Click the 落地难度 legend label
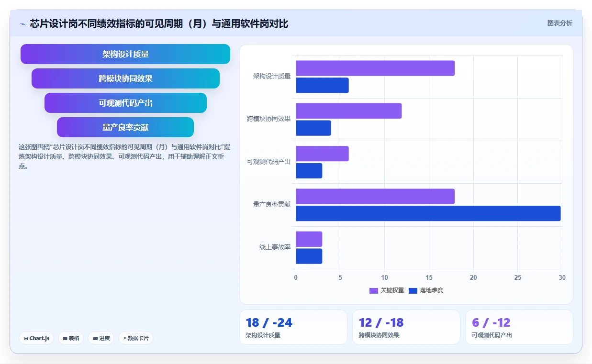The width and height of the screenshot is (592, 364). point(432,290)
